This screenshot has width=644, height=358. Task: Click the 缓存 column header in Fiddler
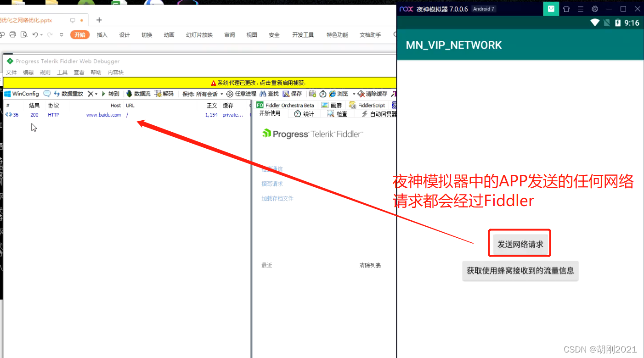tap(228, 106)
